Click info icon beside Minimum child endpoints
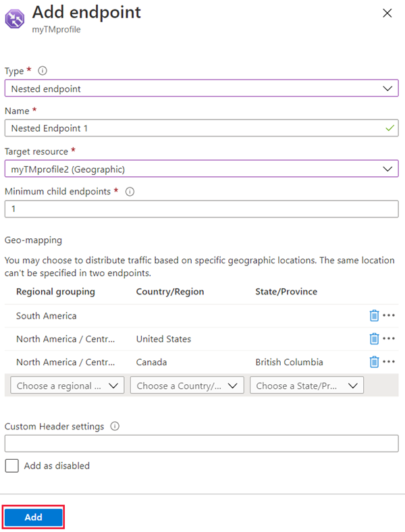The image size is (405, 532). coord(130,192)
